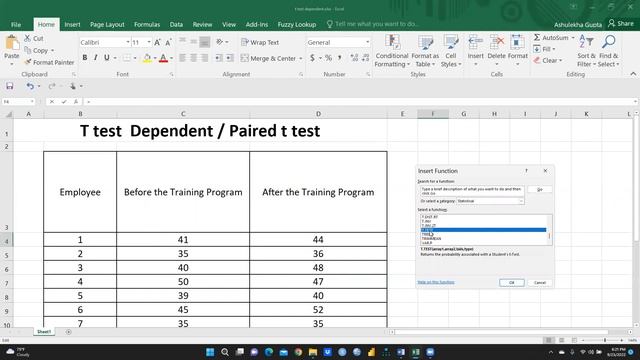Open the Font size dropdown showing 11
This screenshot has height=360, width=640.
coord(149,42)
